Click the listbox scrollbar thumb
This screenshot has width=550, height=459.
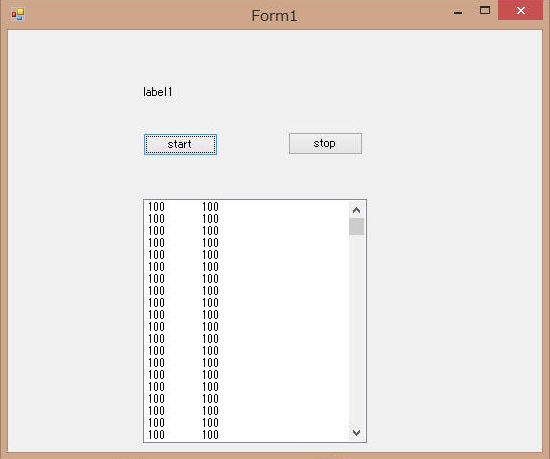[356, 227]
